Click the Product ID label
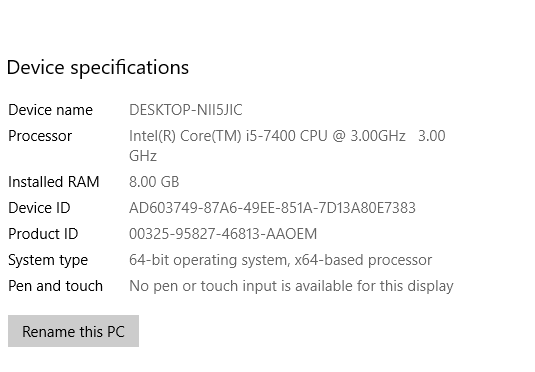The image size is (535, 372). pos(43,234)
